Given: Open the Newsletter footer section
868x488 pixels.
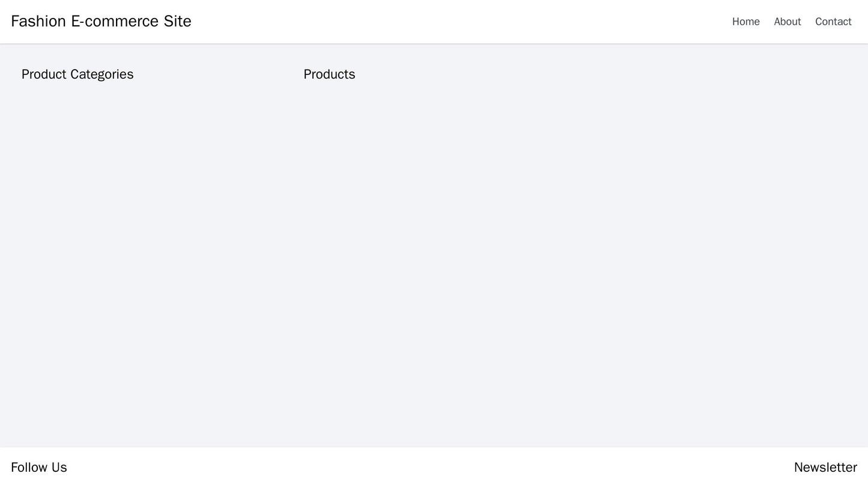Looking at the screenshot, I should pyautogui.click(x=825, y=466).
